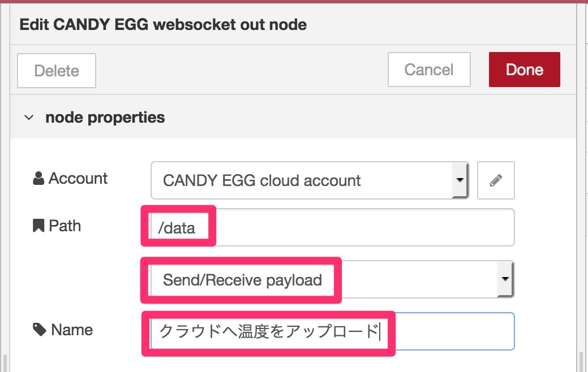Click the Path label
The image size is (588, 372).
pos(65,226)
